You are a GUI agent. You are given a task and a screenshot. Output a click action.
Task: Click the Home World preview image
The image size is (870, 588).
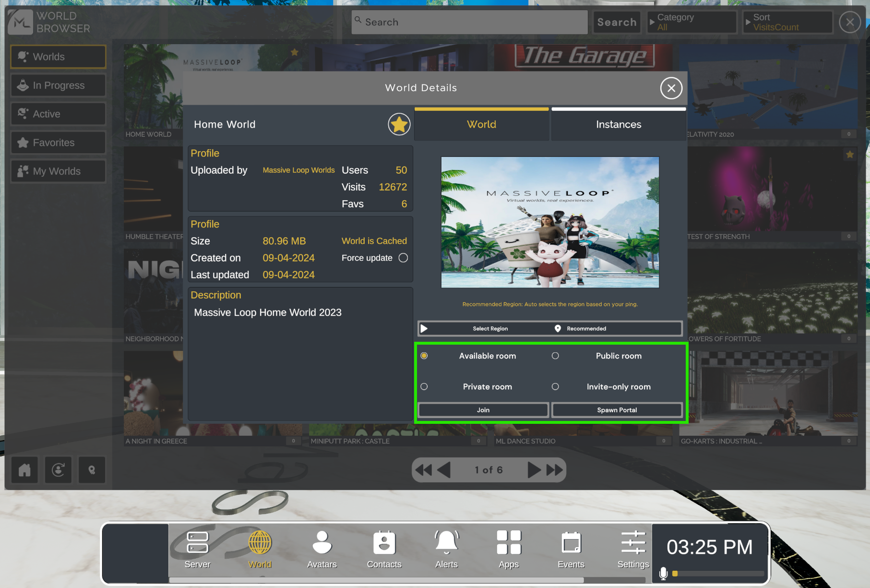(550, 222)
